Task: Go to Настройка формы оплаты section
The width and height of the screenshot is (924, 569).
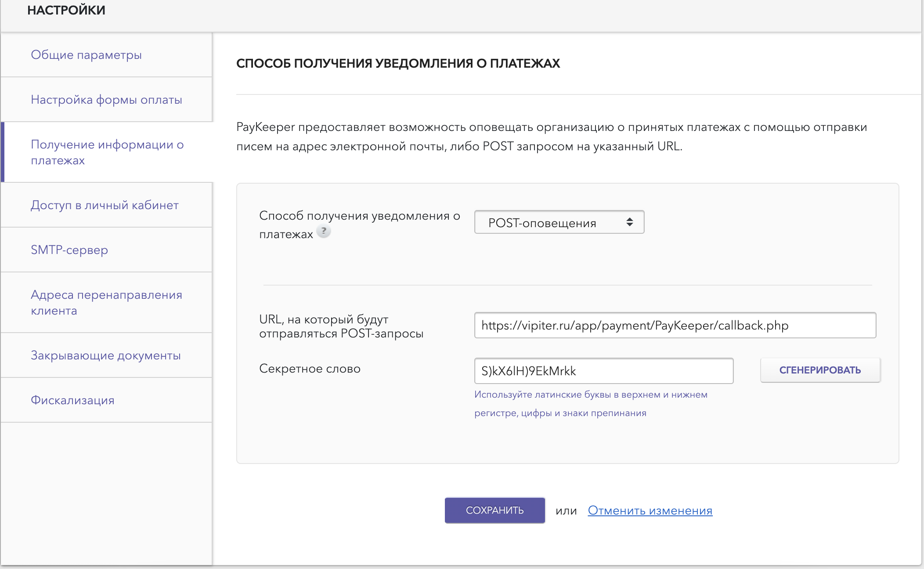Action: coord(106,100)
